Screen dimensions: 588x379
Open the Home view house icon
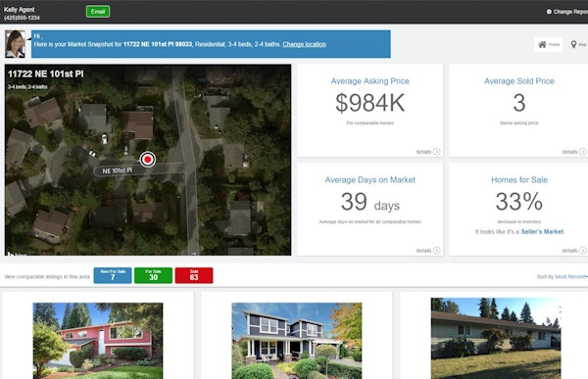tap(542, 45)
